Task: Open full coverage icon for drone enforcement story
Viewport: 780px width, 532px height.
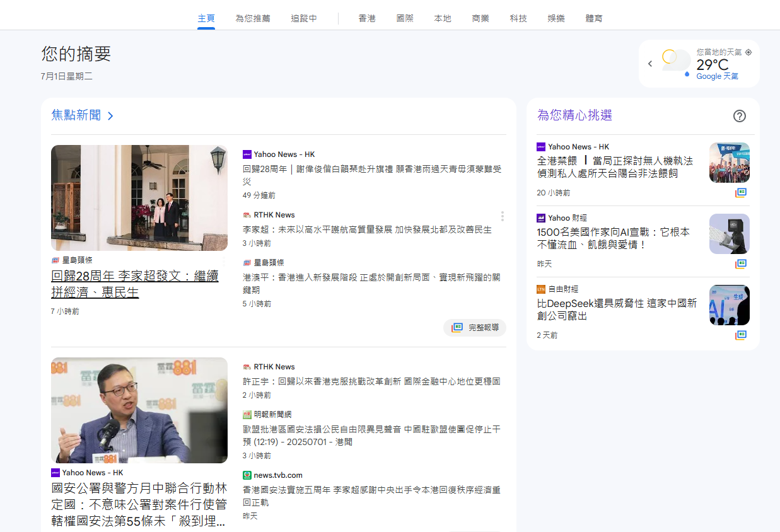Action: click(741, 193)
